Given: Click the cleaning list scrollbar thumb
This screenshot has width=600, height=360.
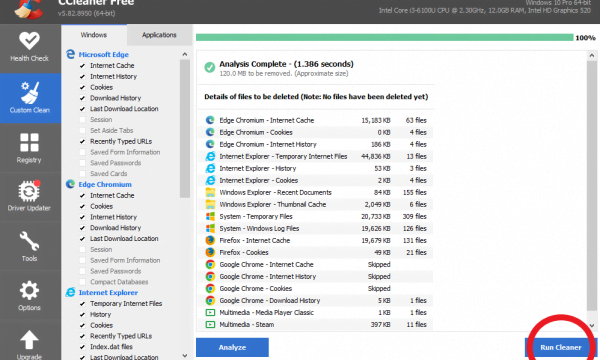Looking at the screenshot, I should tap(185, 129).
